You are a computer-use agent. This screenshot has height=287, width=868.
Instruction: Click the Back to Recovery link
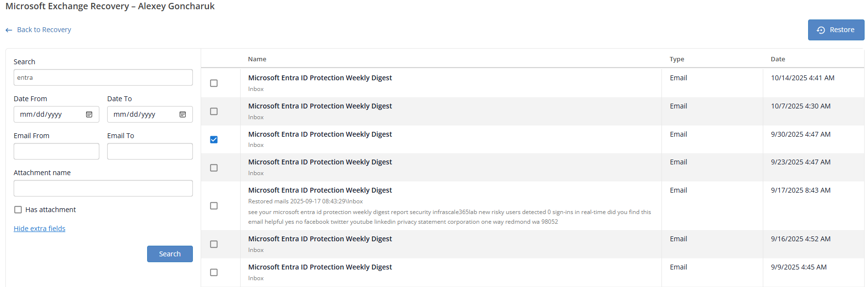coord(44,30)
